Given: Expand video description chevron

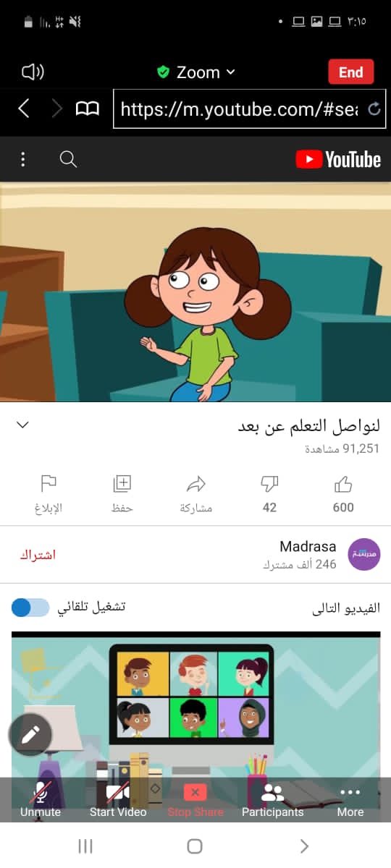Looking at the screenshot, I should (x=22, y=425).
